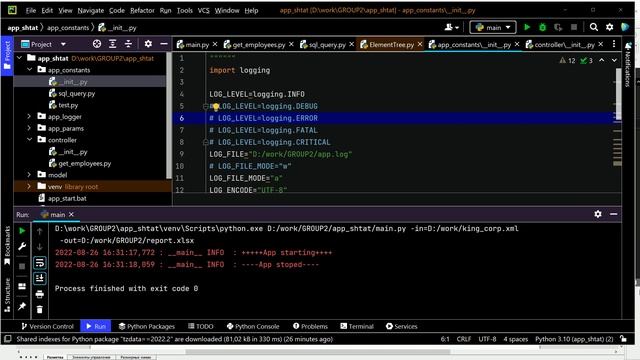Viewport: 640px width, 360px height.
Task: Open the File menu
Action: click(x=31, y=11)
